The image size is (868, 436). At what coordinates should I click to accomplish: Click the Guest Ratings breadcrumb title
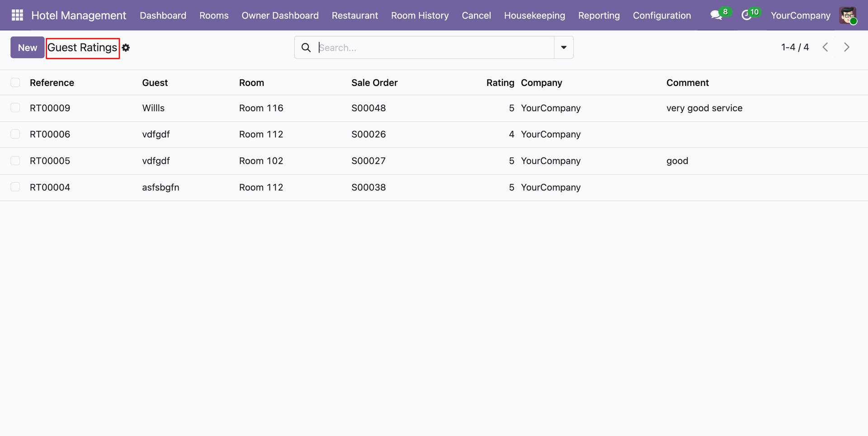pyautogui.click(x=82, y=47)
